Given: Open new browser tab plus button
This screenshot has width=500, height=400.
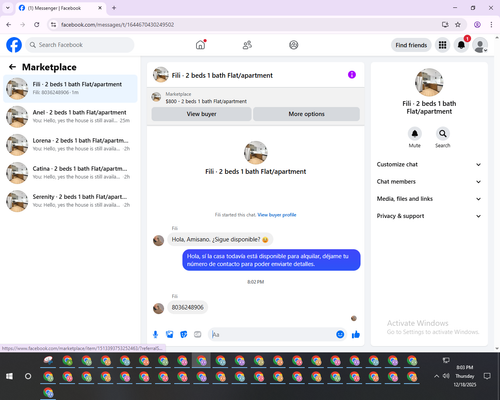Looking at the screenshot, I should (114, 8).
